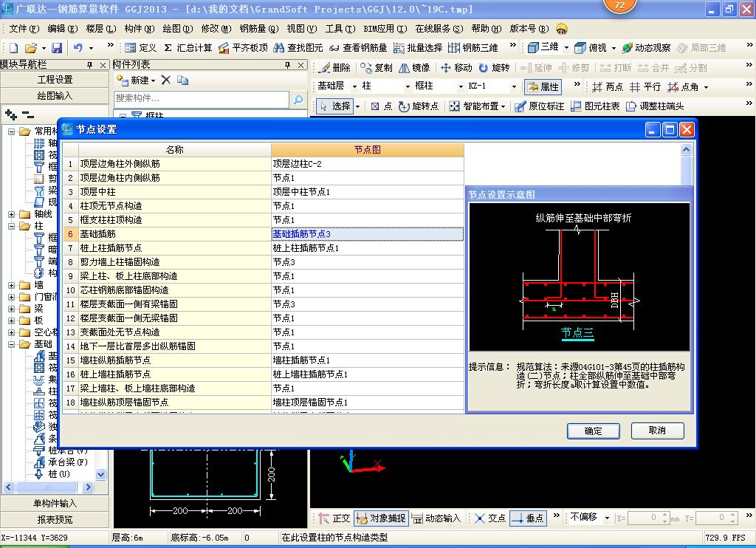Image resolution: width=756 pixels, height=548 pixels.
Task: Open the 在线服务(S) menu
Action: tap(439, 29)
